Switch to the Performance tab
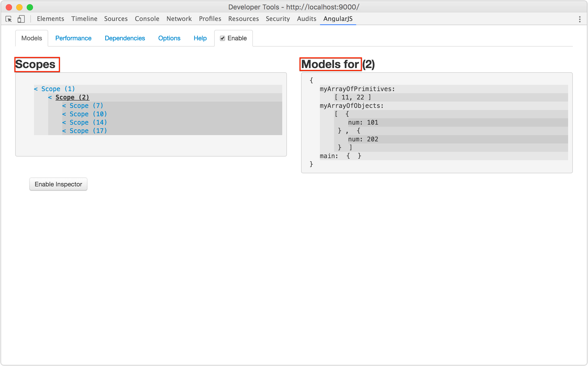The height and width of the screenshot is (366, 588). 73,38
